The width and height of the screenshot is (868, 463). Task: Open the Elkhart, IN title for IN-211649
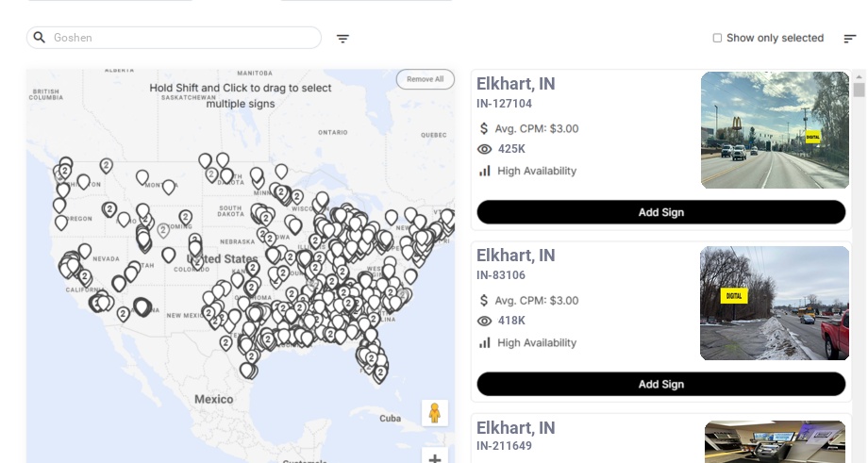[x=515, y=428]
